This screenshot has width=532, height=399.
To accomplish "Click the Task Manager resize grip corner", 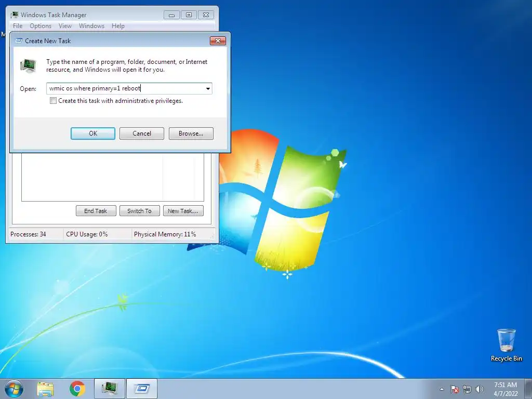I will 214,237.
